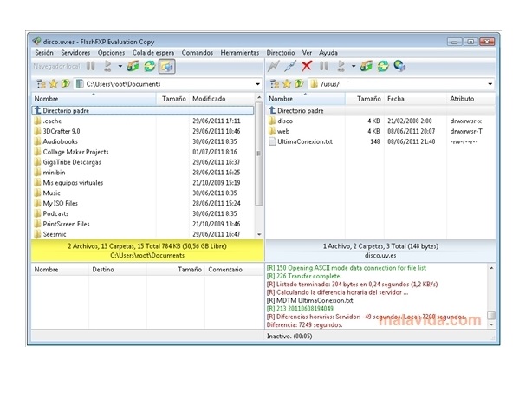Viewport: 532px width, 399px height.
Task: Click the local pane transfer queue play button
Action: (x=107, y=66)
